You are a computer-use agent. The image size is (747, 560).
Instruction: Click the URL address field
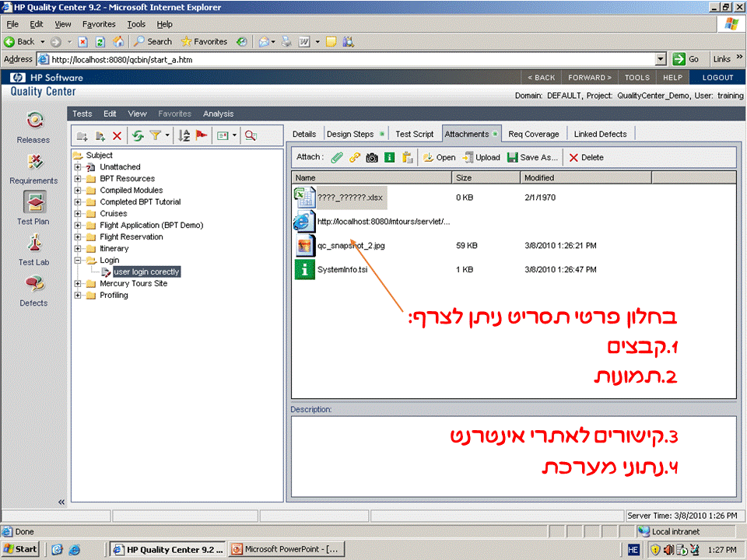coord(352,60)
